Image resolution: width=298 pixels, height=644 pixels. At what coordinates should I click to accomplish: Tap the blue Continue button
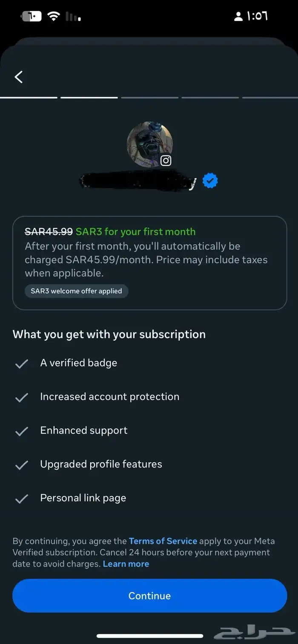[149, 596]
